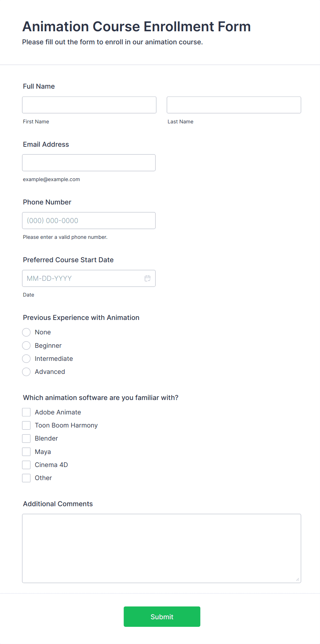Check the Adobe Animate checkbox

(x=26, y=412)
